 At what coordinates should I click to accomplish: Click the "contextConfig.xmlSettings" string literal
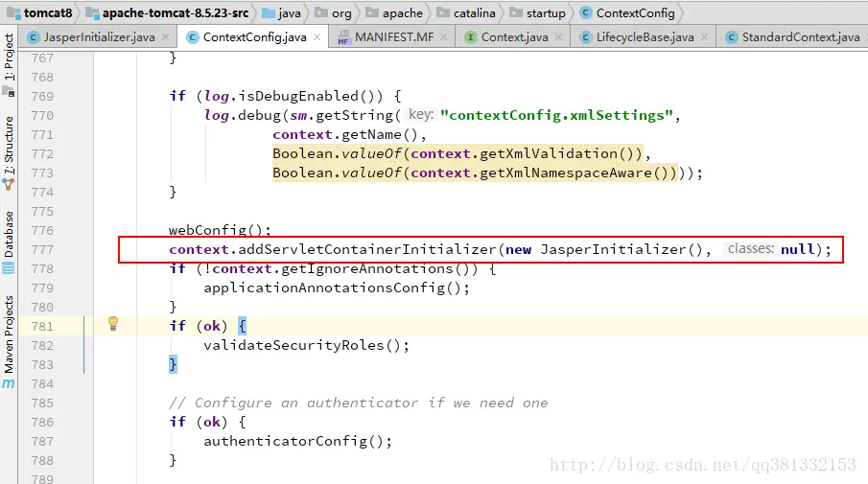pos(556,115)
